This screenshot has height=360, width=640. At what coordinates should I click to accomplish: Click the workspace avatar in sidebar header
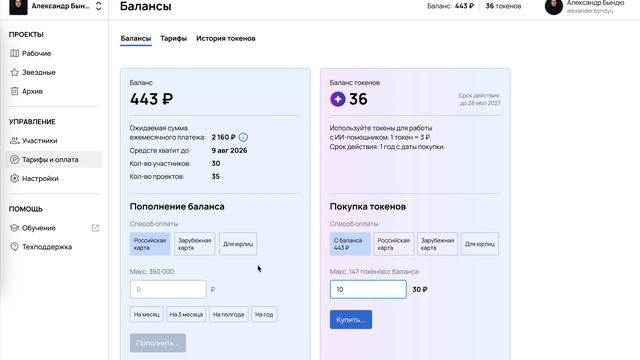18,7
